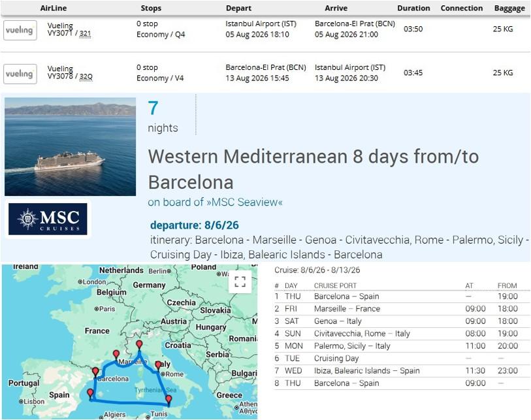This screenshot has width=531, height=420.
Task: Select the 'Ibiza, Balearic Islands – Spain' row
Action: 402,370
